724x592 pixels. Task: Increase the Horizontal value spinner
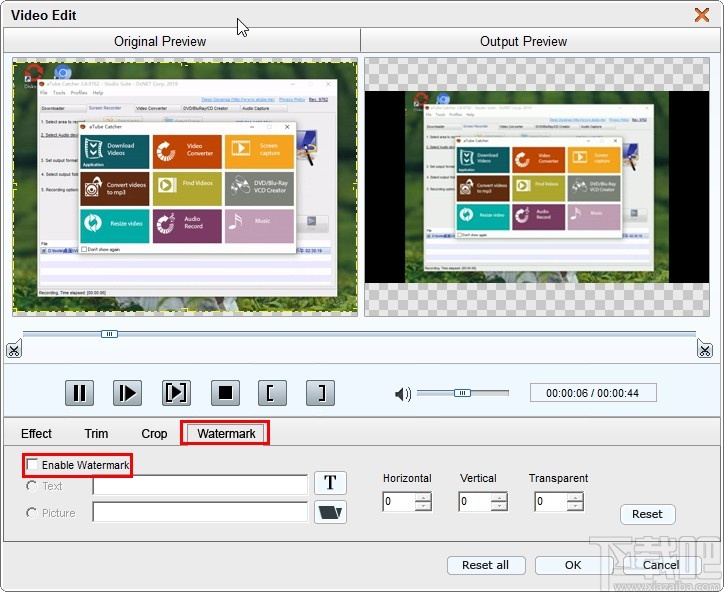(423, 497)
